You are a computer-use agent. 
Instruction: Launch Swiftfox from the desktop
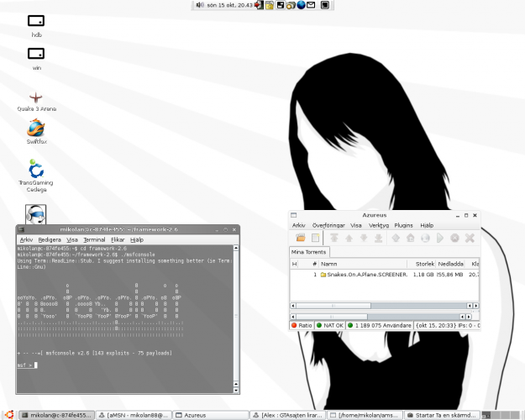(36, 129)
